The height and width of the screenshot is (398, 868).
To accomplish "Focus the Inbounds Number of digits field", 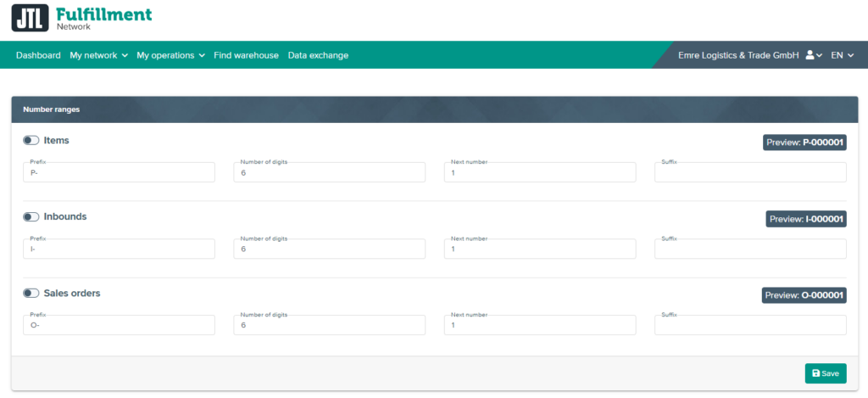I will [x=330, y=249].
